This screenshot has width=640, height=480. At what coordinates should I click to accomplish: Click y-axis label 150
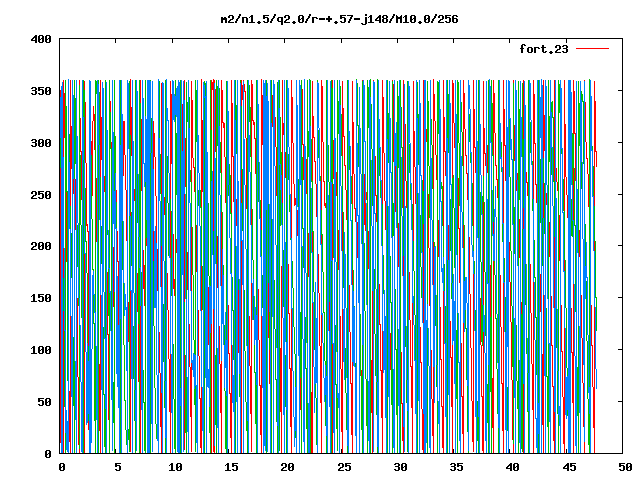41,298
